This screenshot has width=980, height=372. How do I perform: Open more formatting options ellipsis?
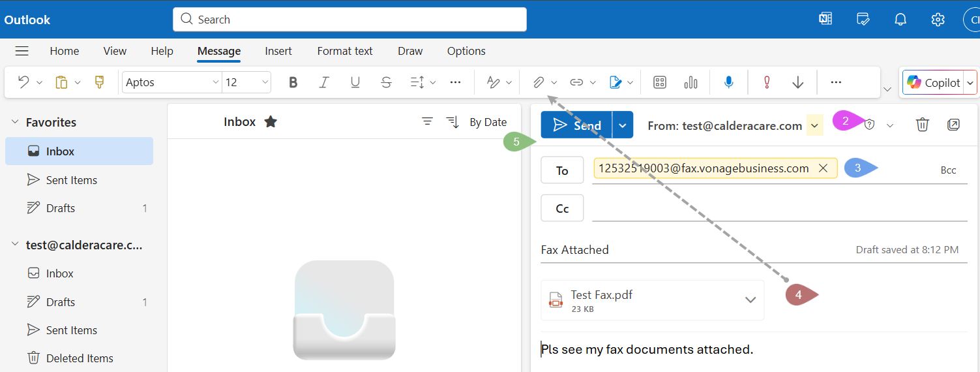[x=456, y=82]
